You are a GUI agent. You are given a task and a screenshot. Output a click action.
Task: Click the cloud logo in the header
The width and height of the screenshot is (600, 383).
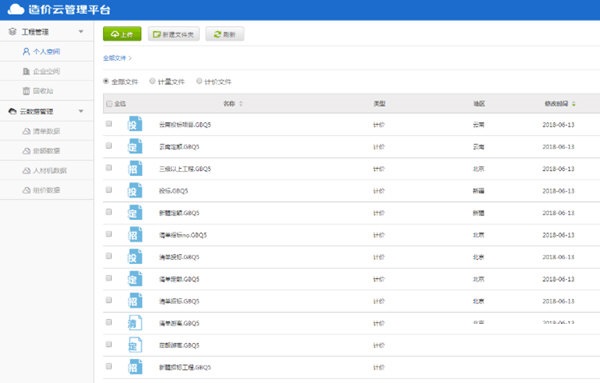[16, 9]
